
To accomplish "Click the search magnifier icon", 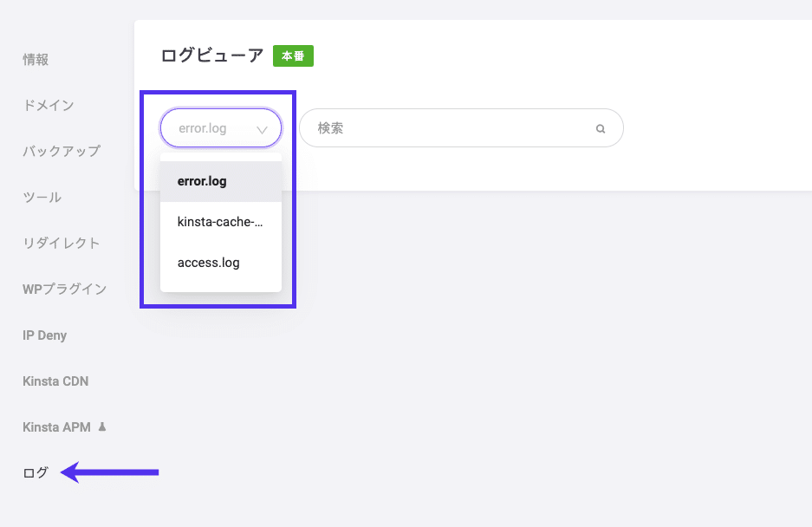I will point(601,127).
